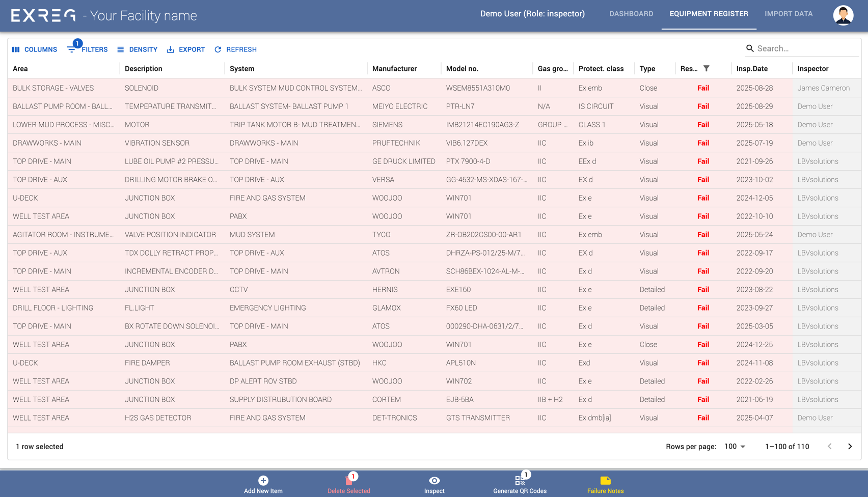Switch to Import Data tab
This screenshot has height=497, width=868.
[789, 14]
